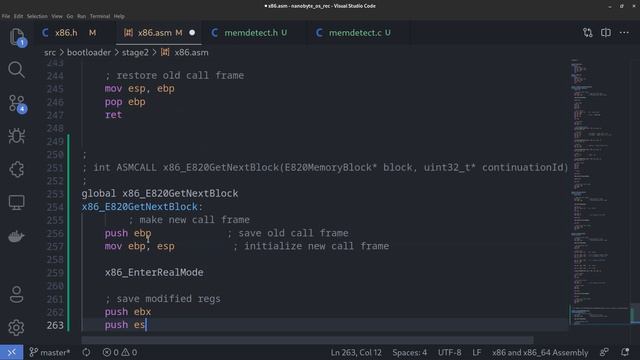Open the Run menu
This screenshot has height=360, width=640.
[82, 16]
